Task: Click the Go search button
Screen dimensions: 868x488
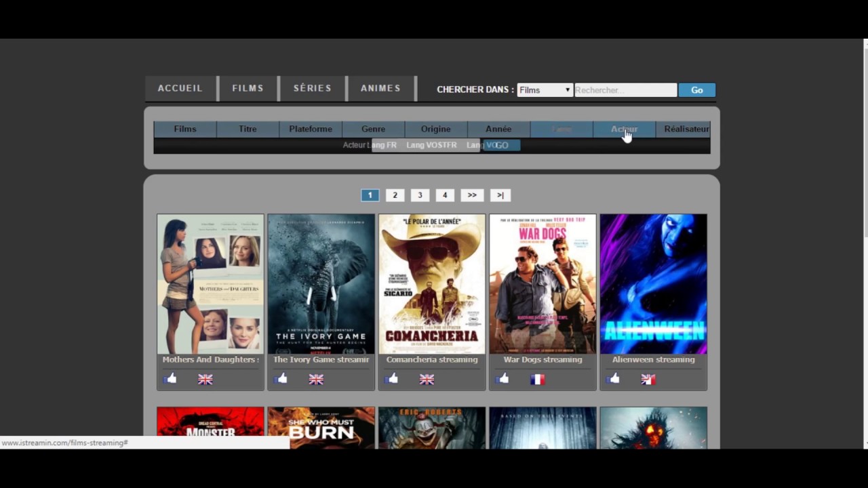Action: point(696,90)
